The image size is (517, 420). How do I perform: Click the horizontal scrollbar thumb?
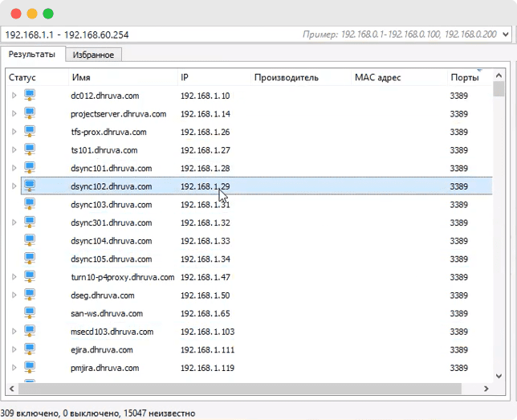[240, 389]
